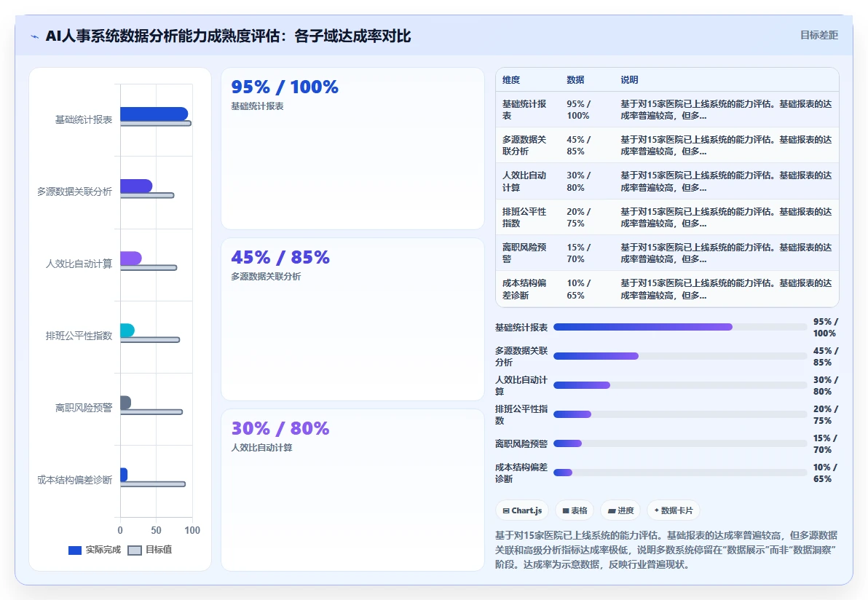This screenshot has height=600, width=868.
Task: Click the description cell in 离职风险预警 table row
Action: point(726,253)
